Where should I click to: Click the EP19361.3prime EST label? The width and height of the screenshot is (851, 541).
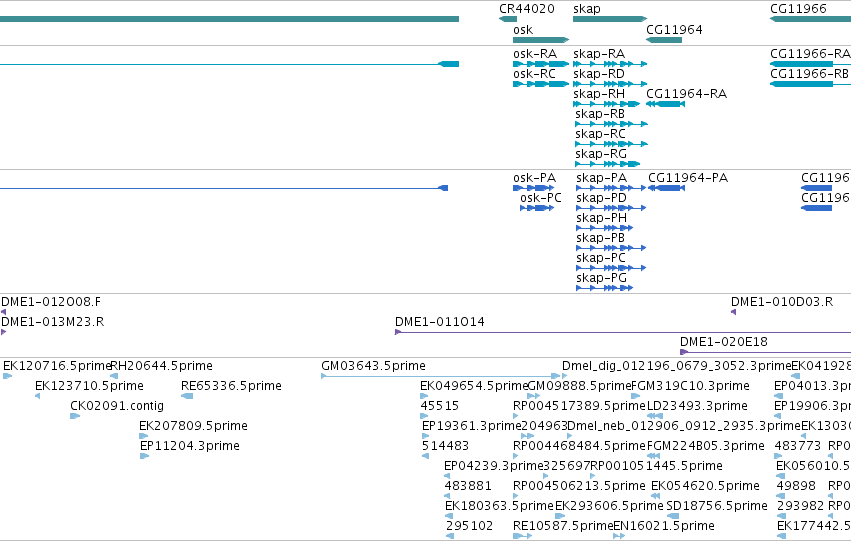pyautogui.click(x=471, y=427)
